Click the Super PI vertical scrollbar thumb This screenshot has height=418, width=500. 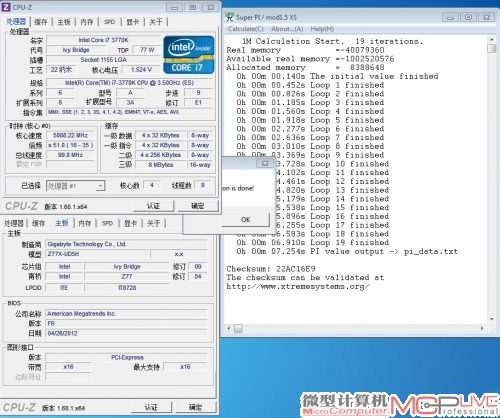pyautogui.click(x=491, y=49)
